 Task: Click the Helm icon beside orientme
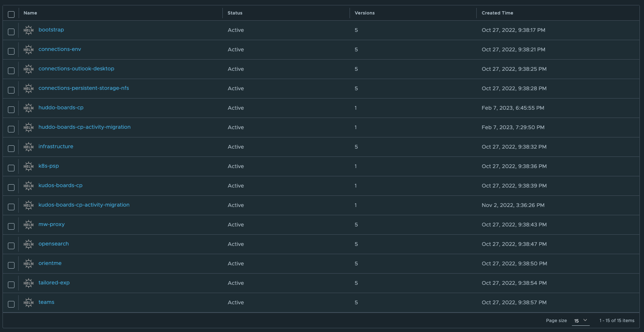28,264
